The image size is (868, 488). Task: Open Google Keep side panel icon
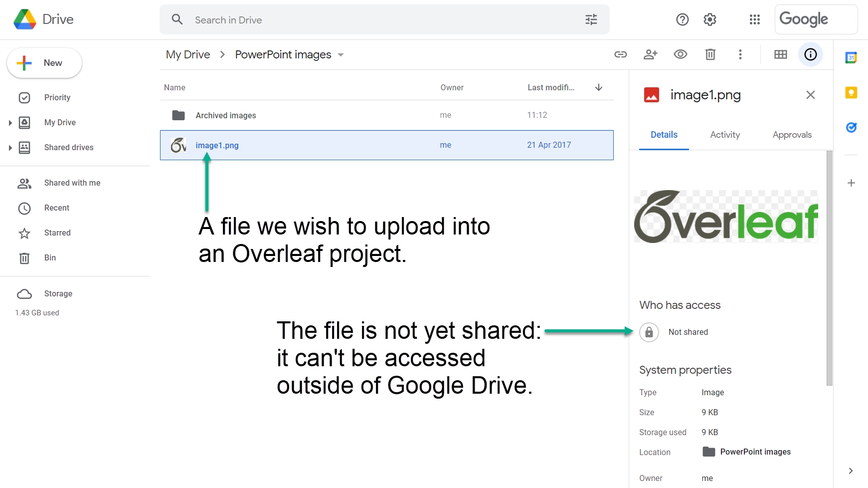point(851,93)
